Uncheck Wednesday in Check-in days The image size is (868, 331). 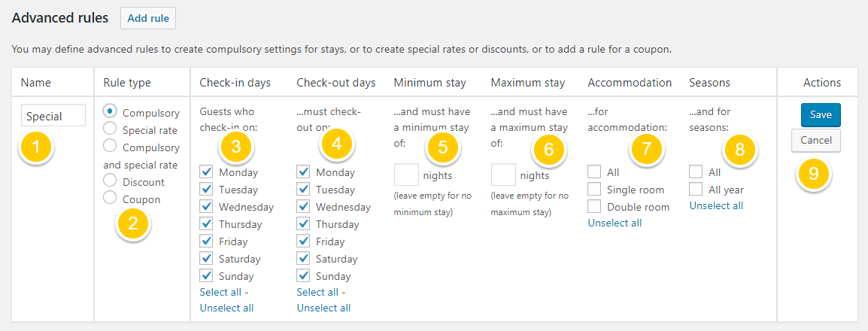click(206, 207)
